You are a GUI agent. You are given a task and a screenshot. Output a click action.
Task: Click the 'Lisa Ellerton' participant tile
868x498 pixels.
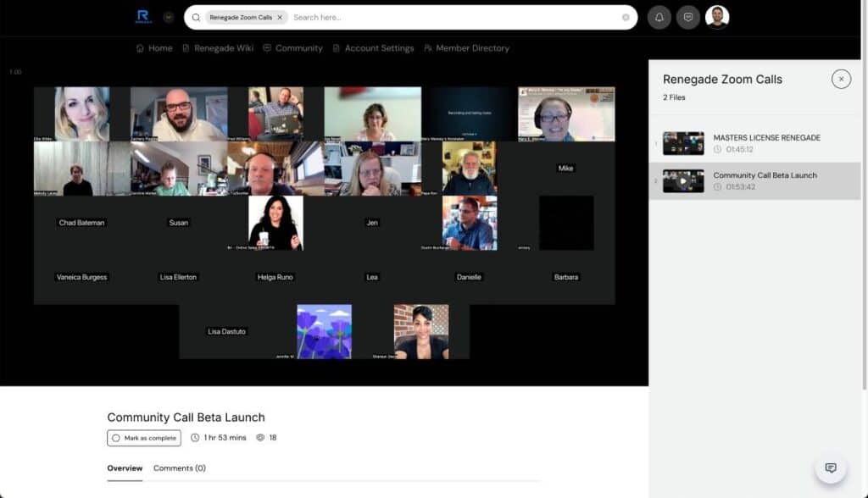[x=179, y=277]
